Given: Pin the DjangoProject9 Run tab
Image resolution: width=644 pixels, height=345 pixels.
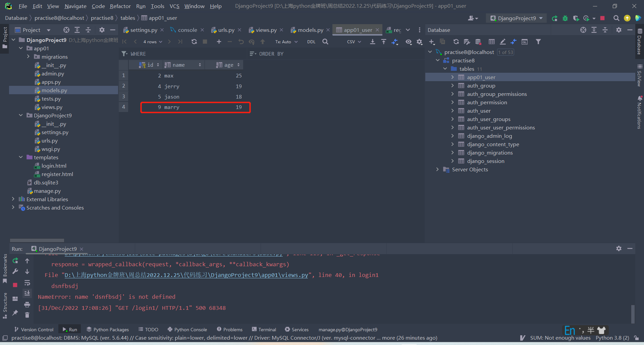Looking at the screenshot, I should click(x=15, y=313).
